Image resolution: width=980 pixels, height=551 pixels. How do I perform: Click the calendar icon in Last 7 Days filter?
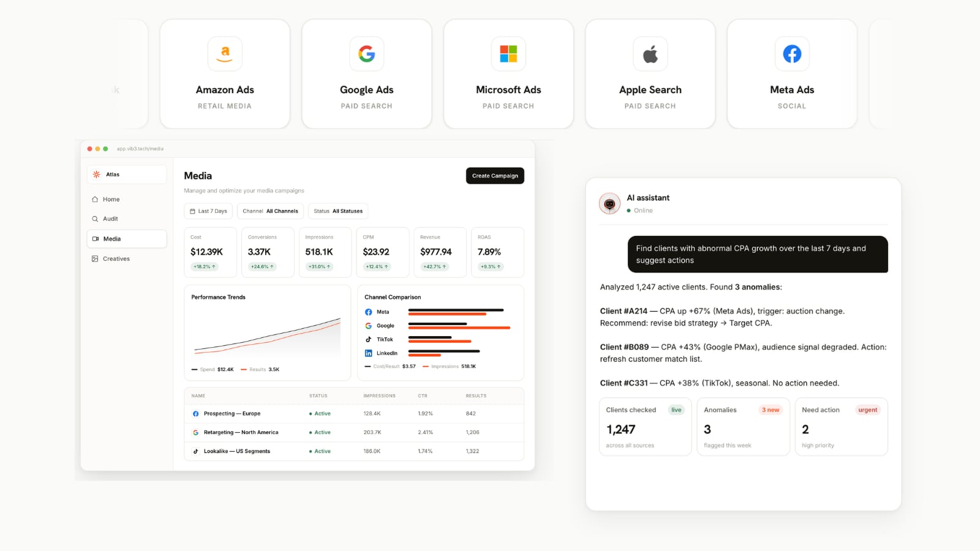point(192,211)
